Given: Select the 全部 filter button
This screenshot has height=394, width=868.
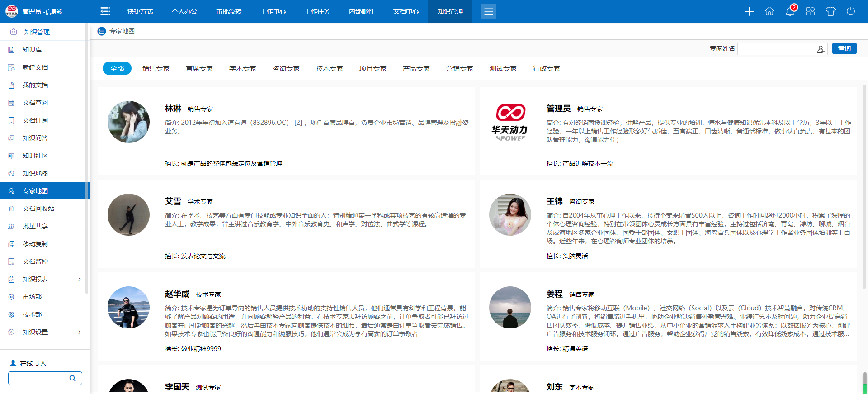Looking at the screenshot, I should click(117, 69).
